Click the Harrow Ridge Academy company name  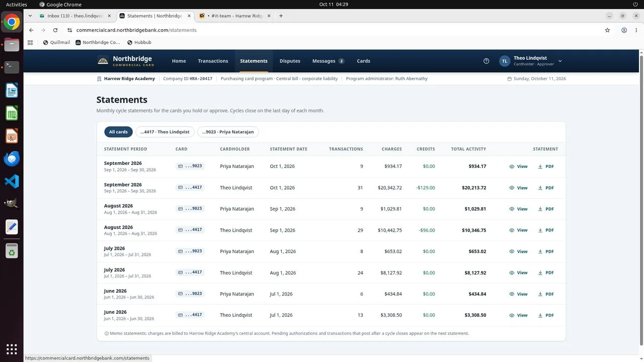pos(130,78)
